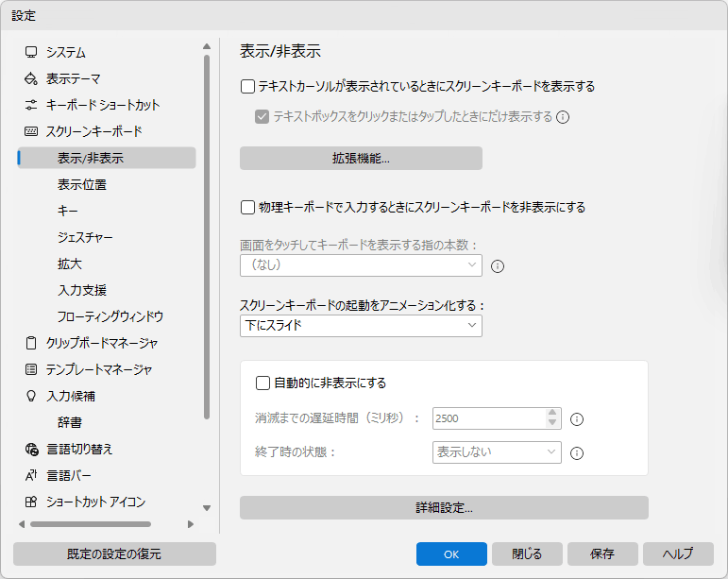Open the 終了時の状態 表示しない dropdown
This screenshot has width=728, height=579.
click(497, 452)
